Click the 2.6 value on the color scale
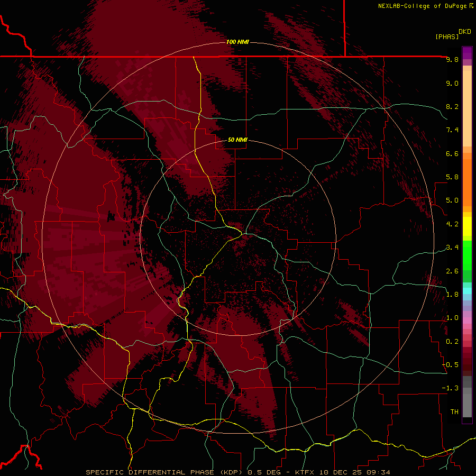This screenshot has height=476, width=476. [452, 271]
